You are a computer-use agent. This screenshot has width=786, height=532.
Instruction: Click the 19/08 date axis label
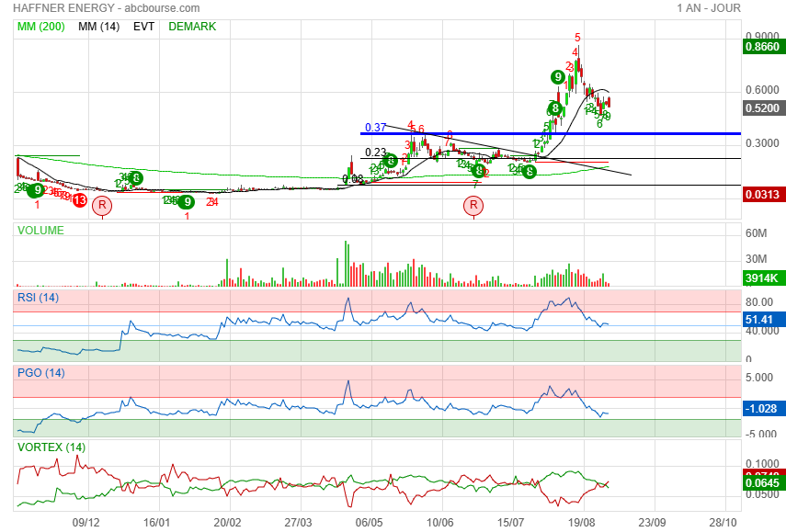[x=582, y=523]
